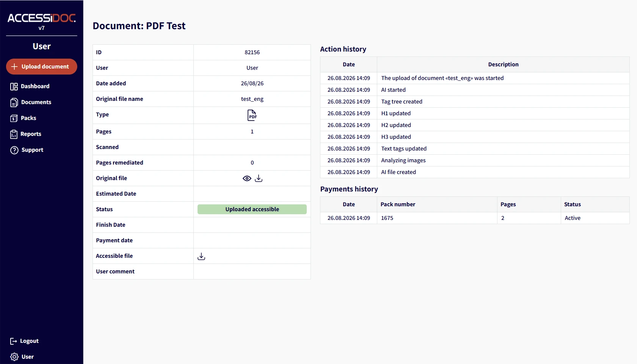Viewport: 637px width, 364px height.
Task: Click the Reports icon in sidebar
Action: pyautogui.click(x=14, y=134)
